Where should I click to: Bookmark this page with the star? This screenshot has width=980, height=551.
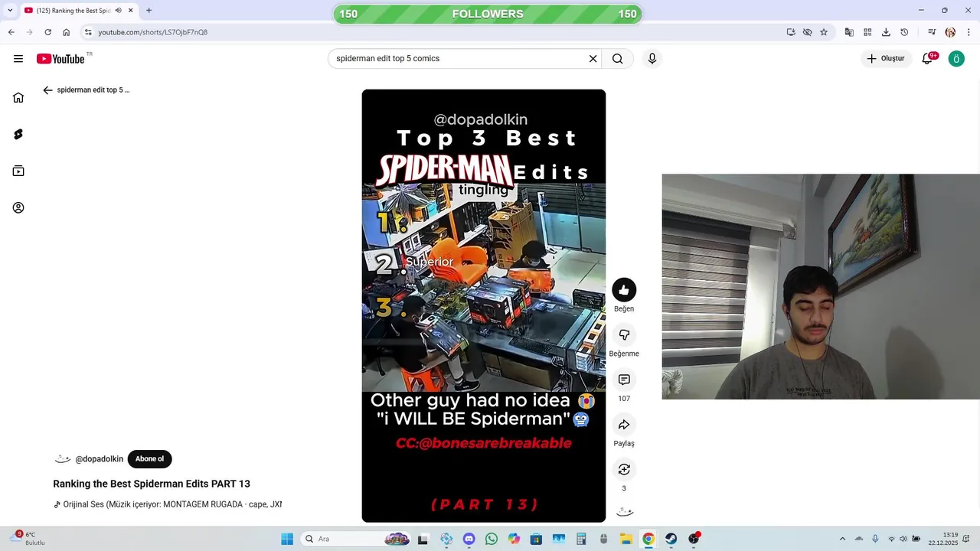(x=824, y=32)
